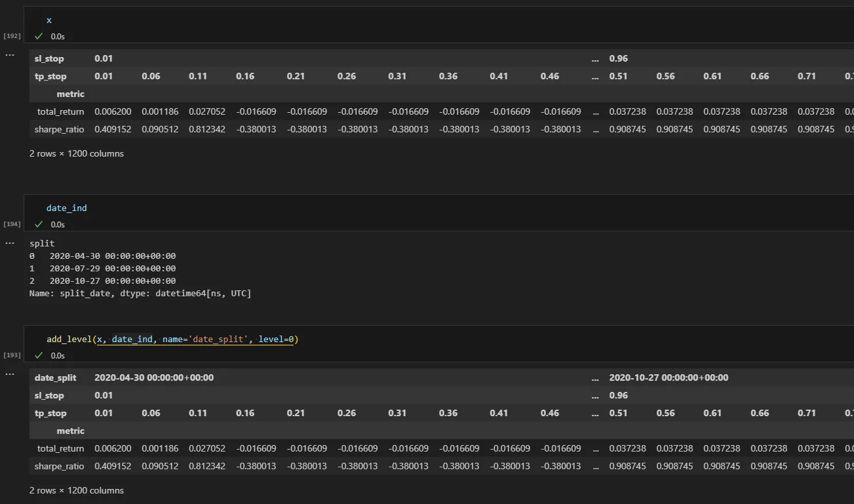Click success checkmark under cell [194]
Screen dimensions: 854x504
39,225
